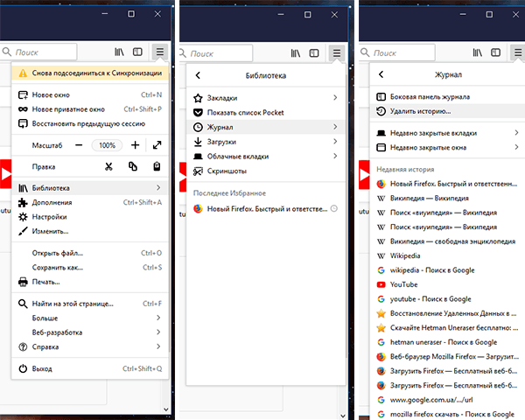
Task: Click Показать список Pocket
Action: click(x=266, y=113)
